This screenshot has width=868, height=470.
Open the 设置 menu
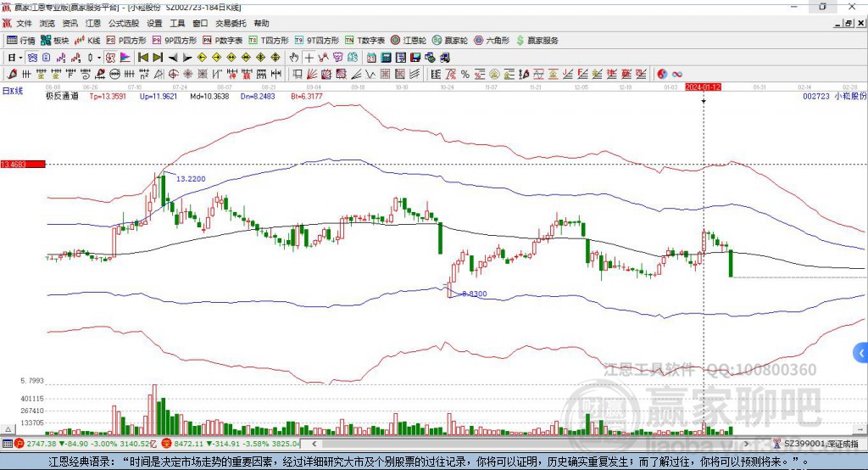(154, 23)
